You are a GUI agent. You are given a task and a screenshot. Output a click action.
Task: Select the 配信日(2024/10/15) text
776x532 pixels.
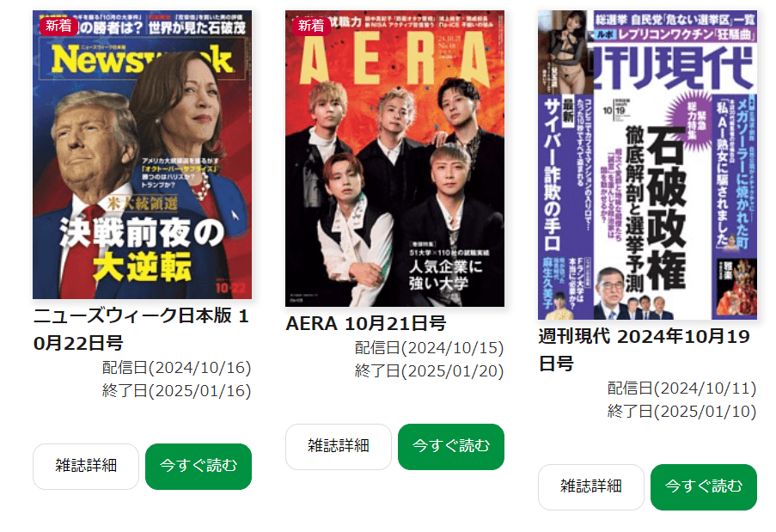tap(429, 348)
